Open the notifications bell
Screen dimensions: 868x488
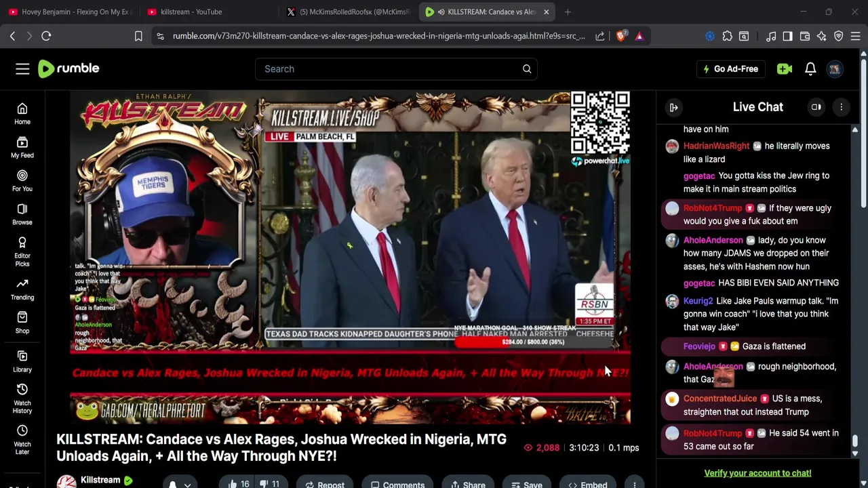810,68
